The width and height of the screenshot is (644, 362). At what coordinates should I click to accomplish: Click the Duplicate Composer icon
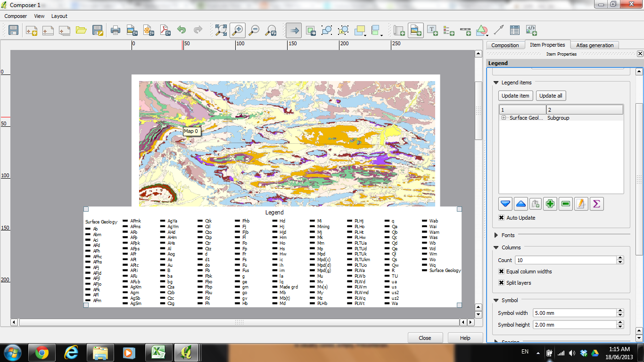click(x=48, y=31)
